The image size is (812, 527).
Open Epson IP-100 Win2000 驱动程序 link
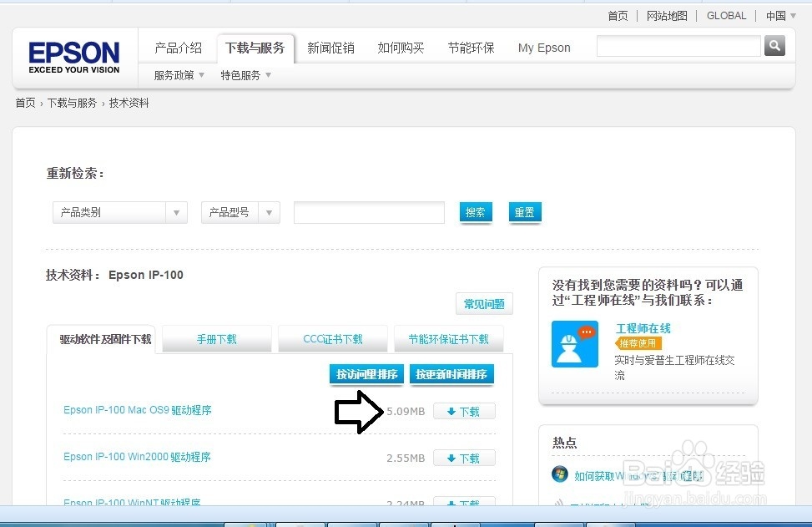click(x=137, y=457)
